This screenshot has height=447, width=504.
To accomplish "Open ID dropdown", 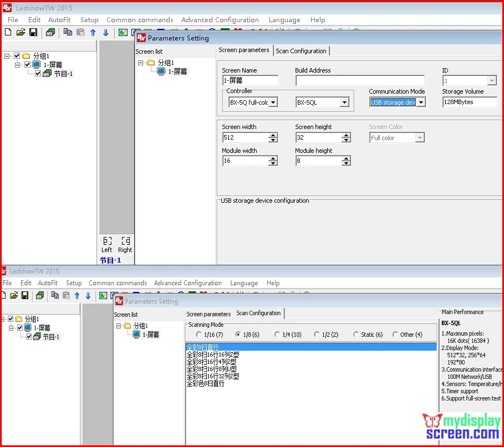I will (x=492, y=81).
